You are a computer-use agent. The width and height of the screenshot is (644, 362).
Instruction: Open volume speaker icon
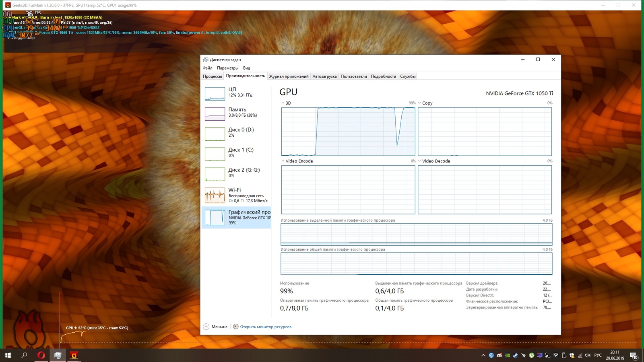(588, 355)
